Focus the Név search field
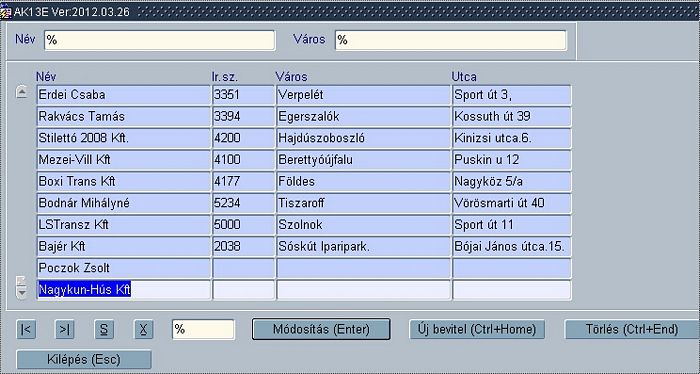The image size is (700, 374). pyautogui.click(x=159, y=40)
